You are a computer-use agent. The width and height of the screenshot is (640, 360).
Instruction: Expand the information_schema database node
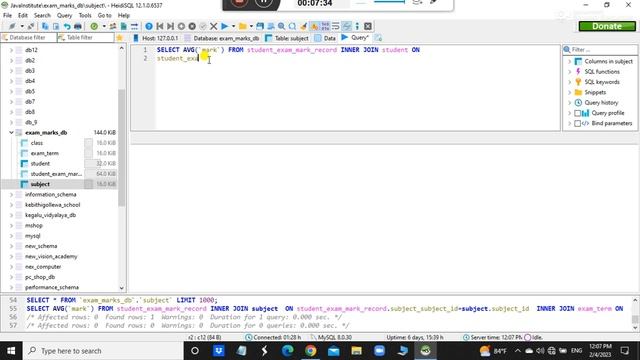coord(11,195)
